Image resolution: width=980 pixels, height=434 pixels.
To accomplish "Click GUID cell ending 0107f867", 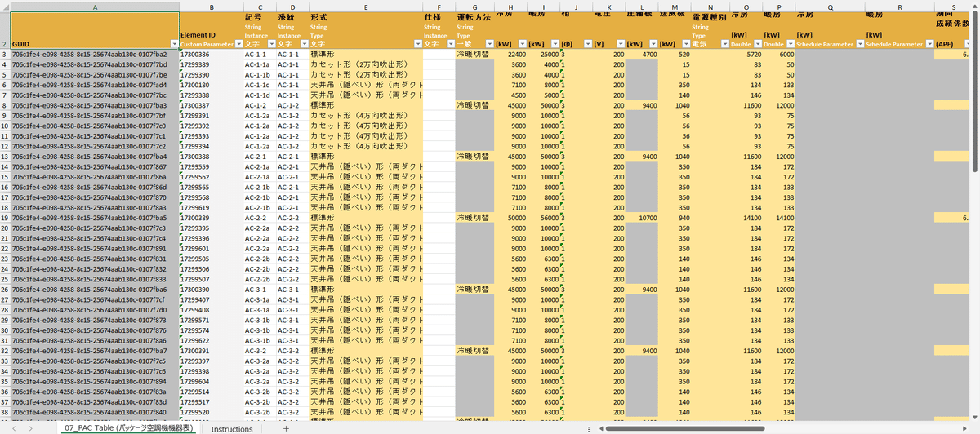I will [95, 166].
